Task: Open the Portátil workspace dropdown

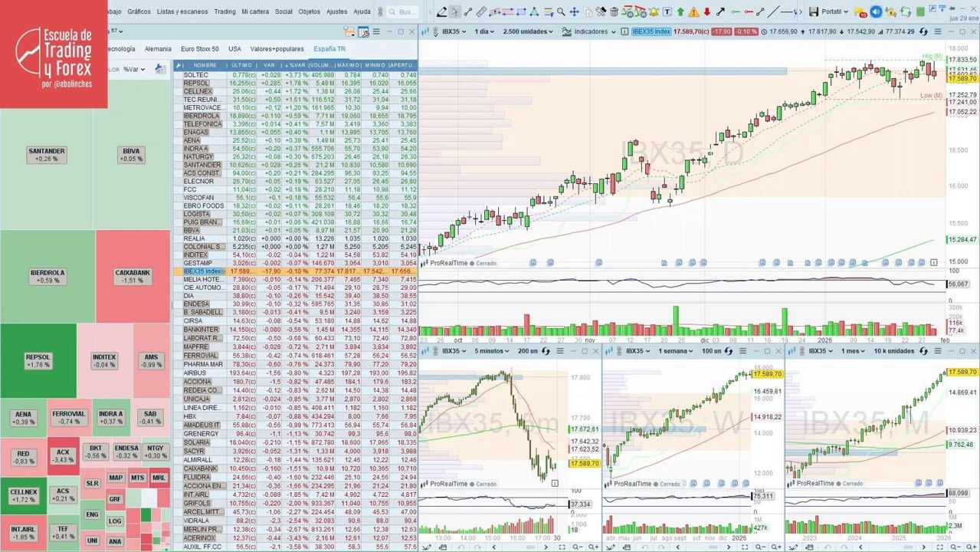Action: coord(834,11)
